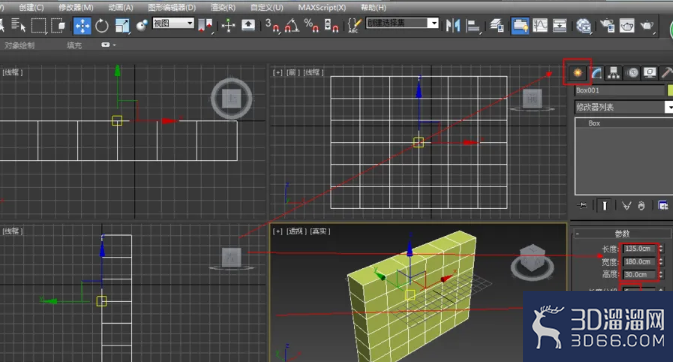
Task: Switch to the Display command panel tab
Action: 650,73
